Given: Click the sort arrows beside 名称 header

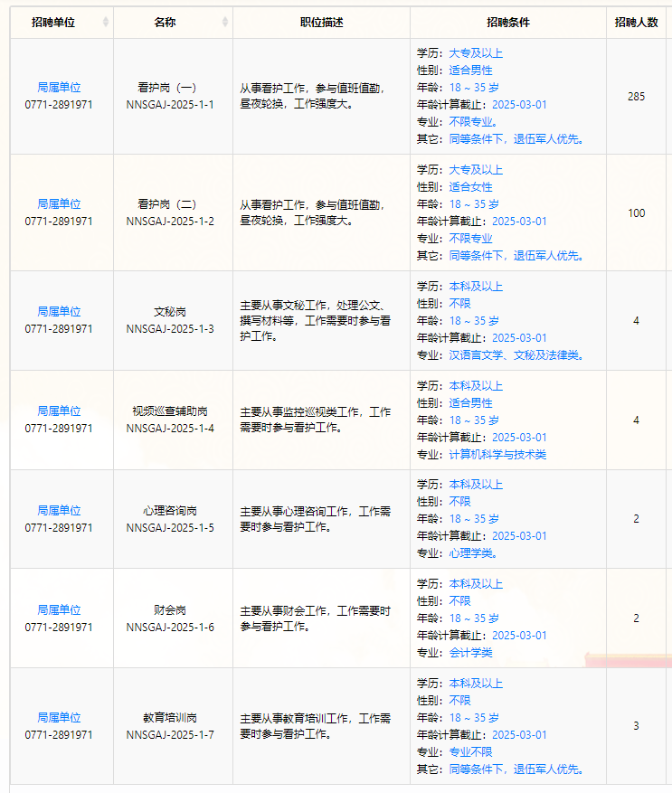Looking at the screenshot, I should click(225, 22).
